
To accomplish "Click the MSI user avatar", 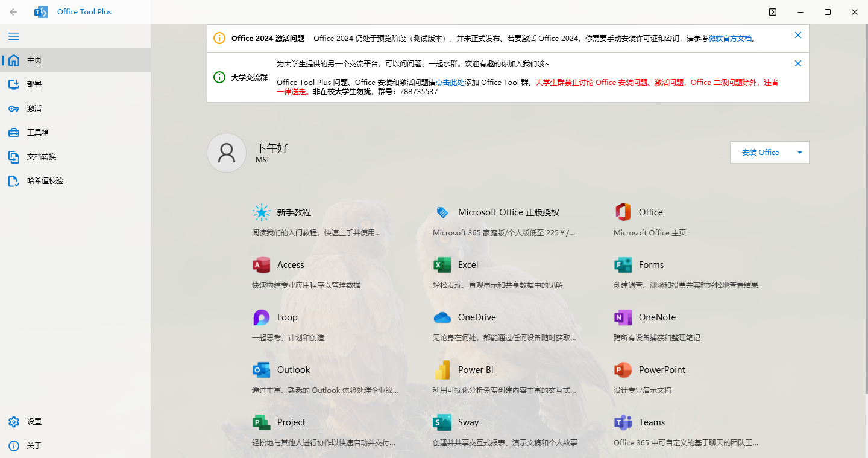I will click(x=226, y=152).
